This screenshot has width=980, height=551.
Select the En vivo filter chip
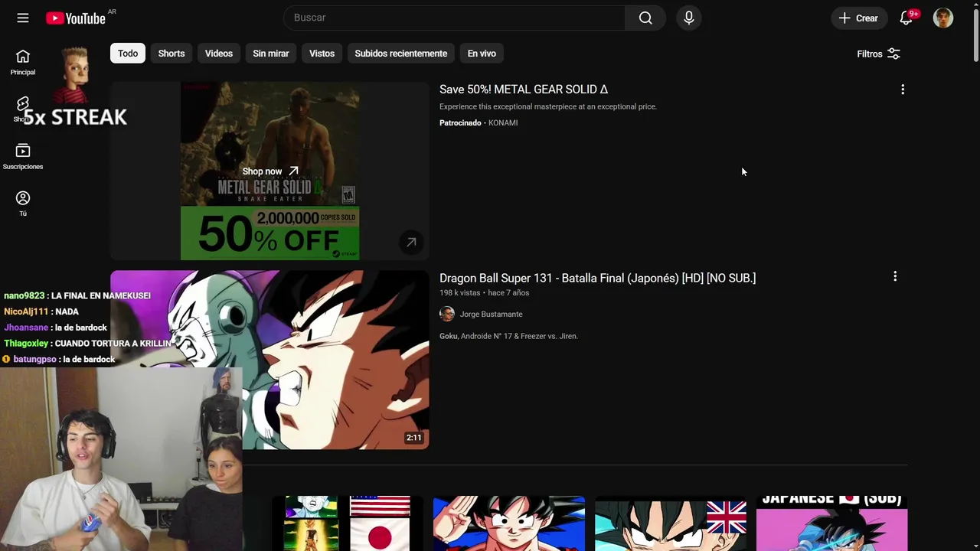pos(482,54)
